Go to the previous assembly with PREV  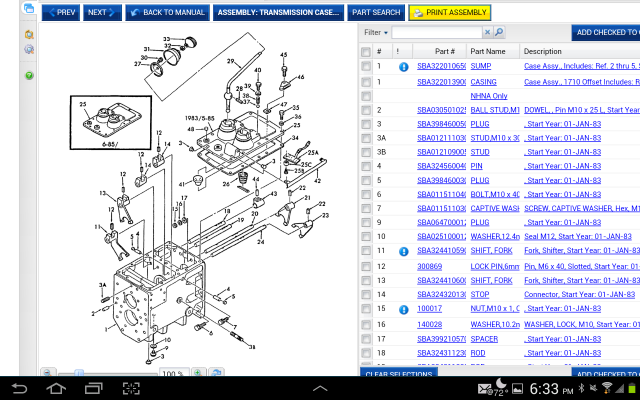click(x=61, y=13)
